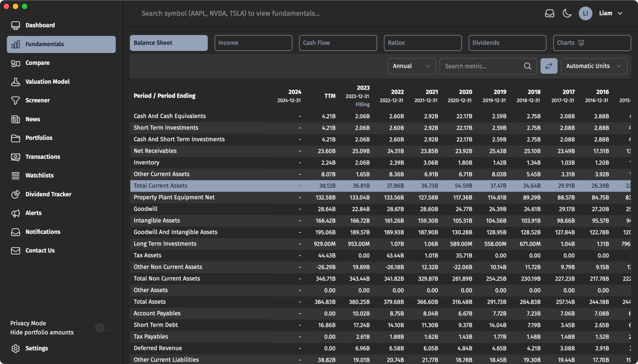638x364 pixels.
Task: Open the Automatic Units dropdown
Action: tap(594, 66)
